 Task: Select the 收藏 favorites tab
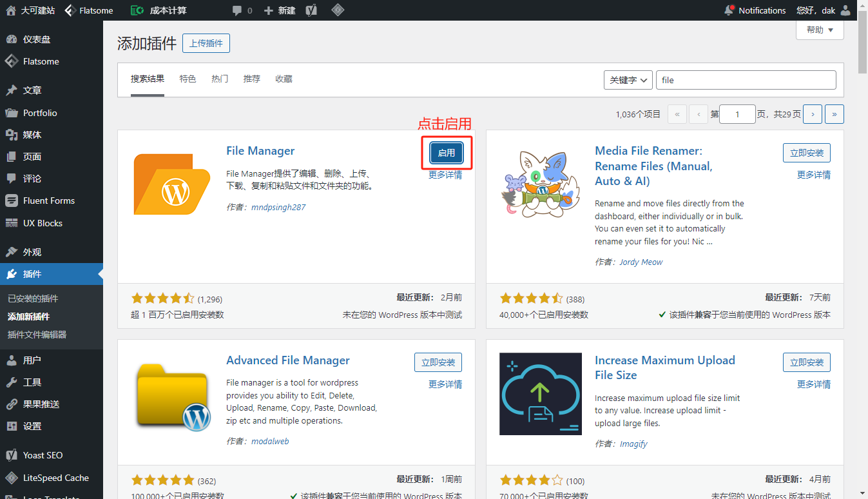click(x=284, y=79)
